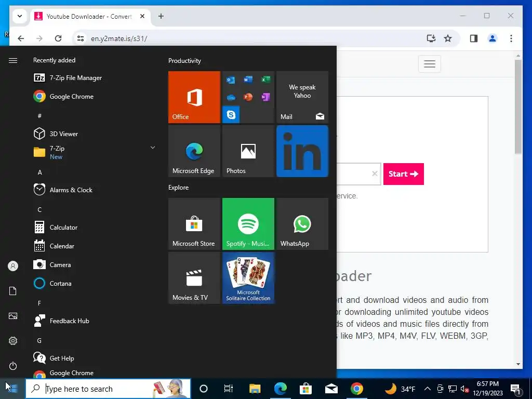Click the Windows Start button
Image resolution: width=532 pixels, height=399 pixels.
point(12,389)
